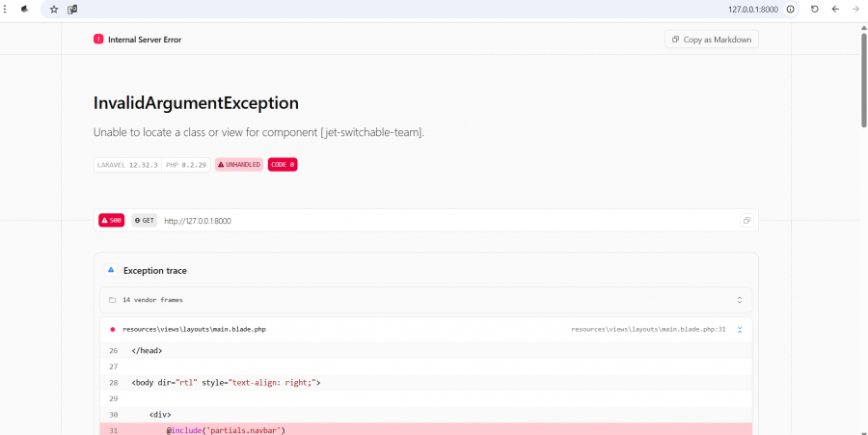This screenshot has height=435, width=868.
Task: Click the GET method badge
Action: click(x=145, y=221)
